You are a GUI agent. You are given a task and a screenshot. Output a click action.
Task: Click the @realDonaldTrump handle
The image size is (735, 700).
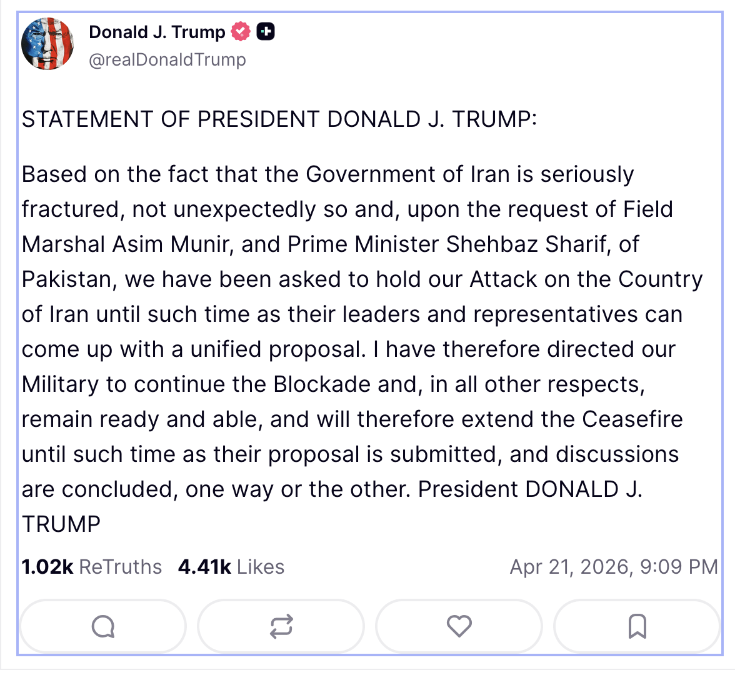coord(167,60)
